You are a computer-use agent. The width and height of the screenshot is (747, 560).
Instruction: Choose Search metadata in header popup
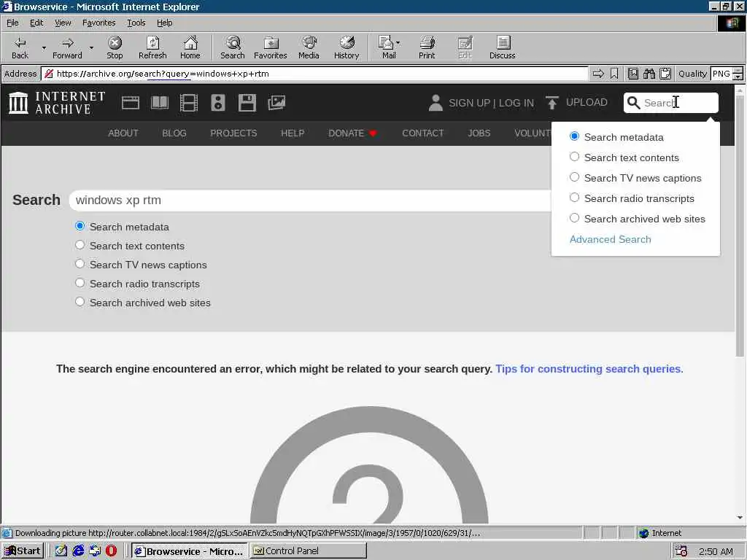point(575,136)
